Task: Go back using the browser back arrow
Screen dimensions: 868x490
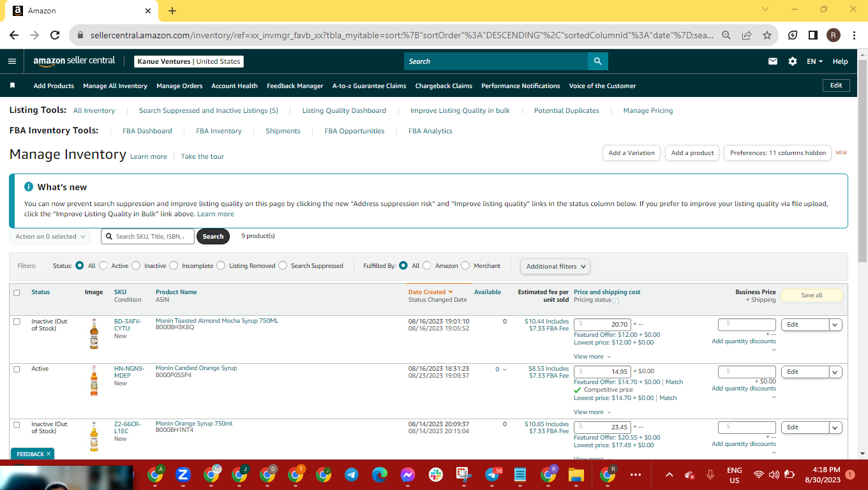Action: point(14,35)
